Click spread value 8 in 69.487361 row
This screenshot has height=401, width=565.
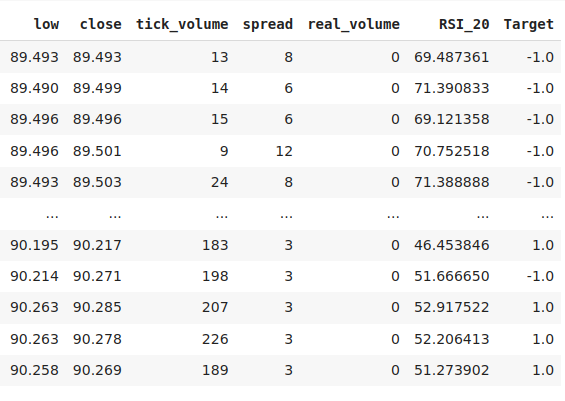point(289,57)
